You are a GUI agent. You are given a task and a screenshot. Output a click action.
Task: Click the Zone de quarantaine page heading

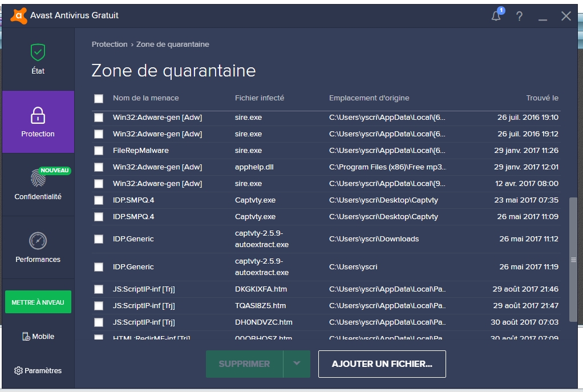(173, 71)
